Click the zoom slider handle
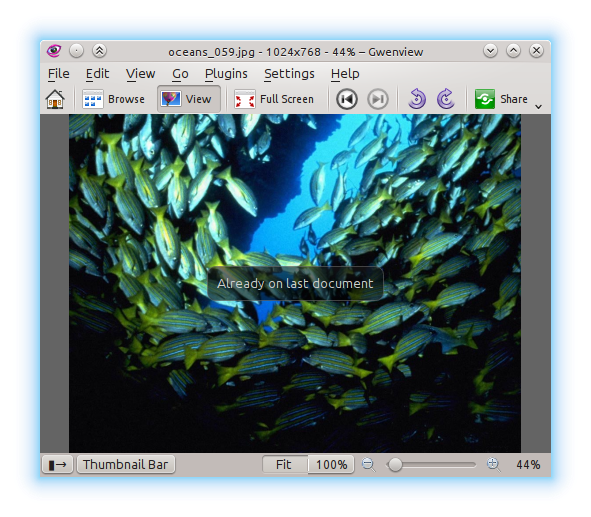Screen dimensions: 591x517 coord(395,465)
